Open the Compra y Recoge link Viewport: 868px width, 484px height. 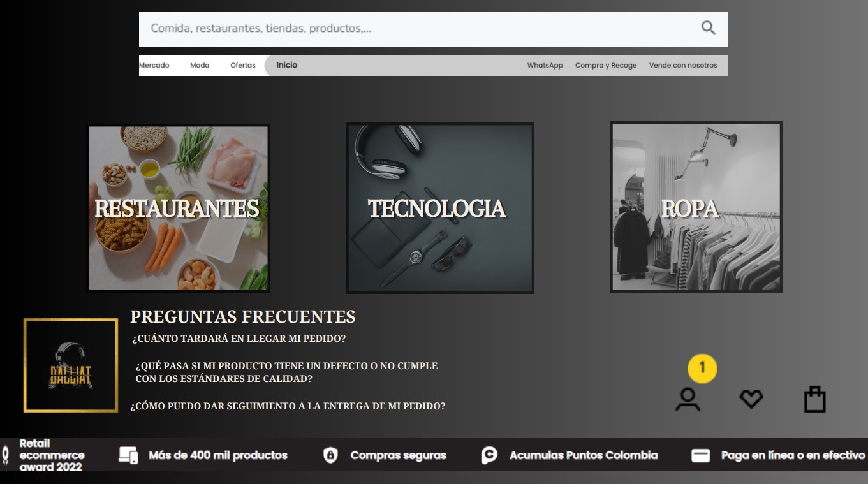605,66
